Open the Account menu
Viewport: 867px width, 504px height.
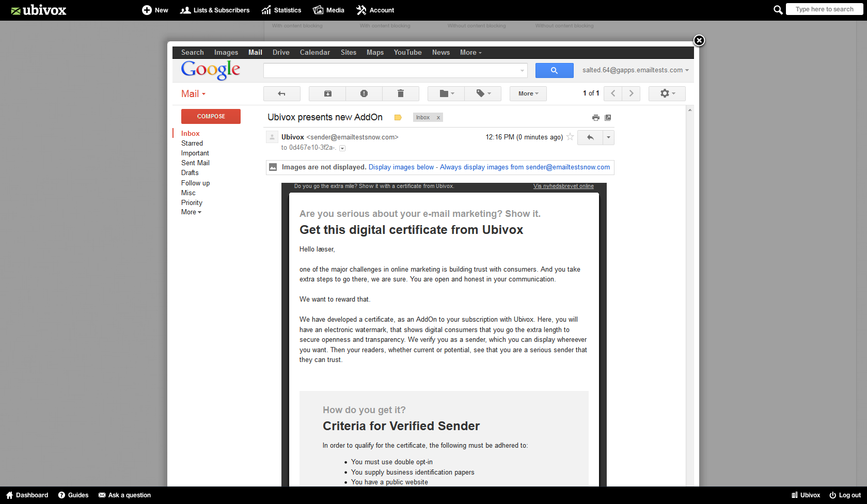(x=375, y=10)
